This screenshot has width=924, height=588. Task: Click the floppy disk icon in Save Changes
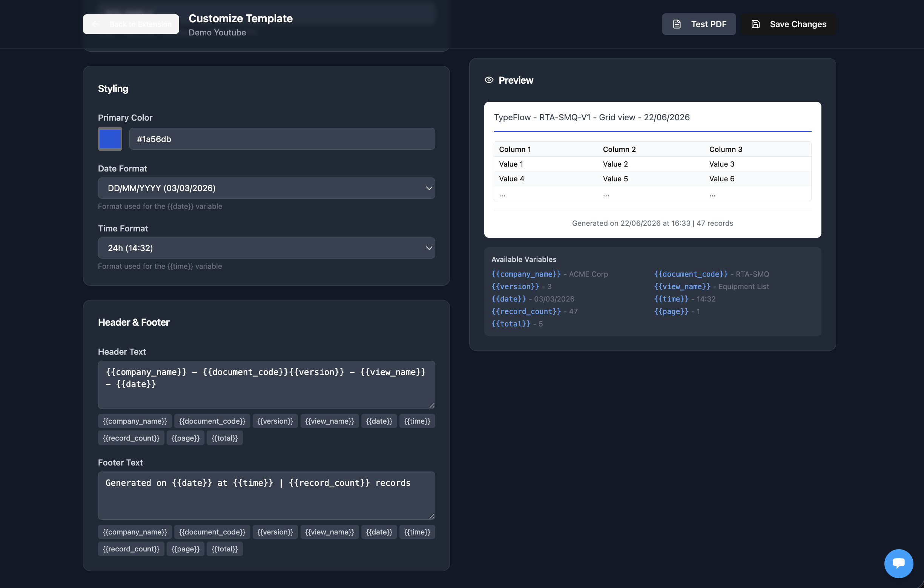click(755, 24)
